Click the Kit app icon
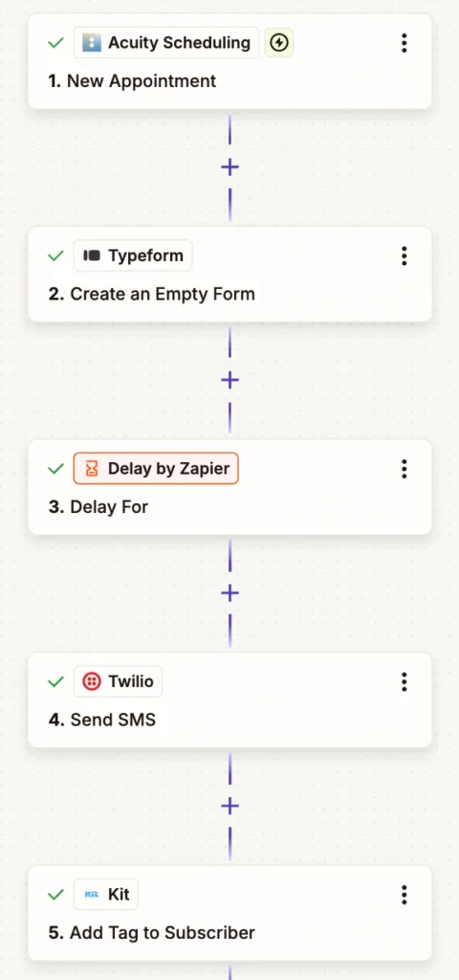This screenshot has width=459, height=980. point(92,895)
